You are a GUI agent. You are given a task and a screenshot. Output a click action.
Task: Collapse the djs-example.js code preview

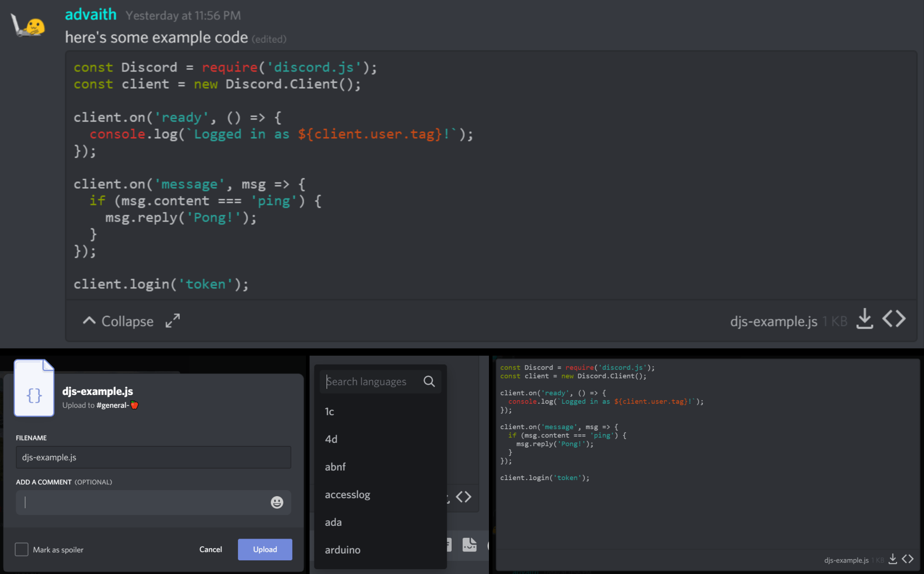[x=118, y=321]
